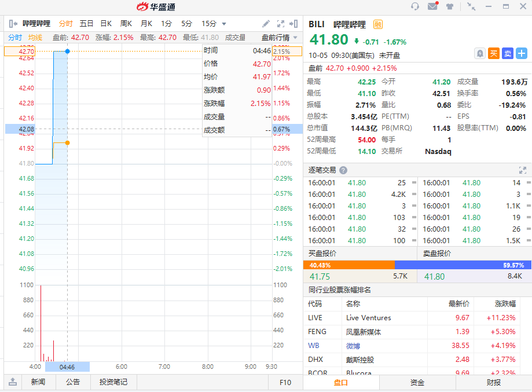Select the pencil drawing tool

266,24
